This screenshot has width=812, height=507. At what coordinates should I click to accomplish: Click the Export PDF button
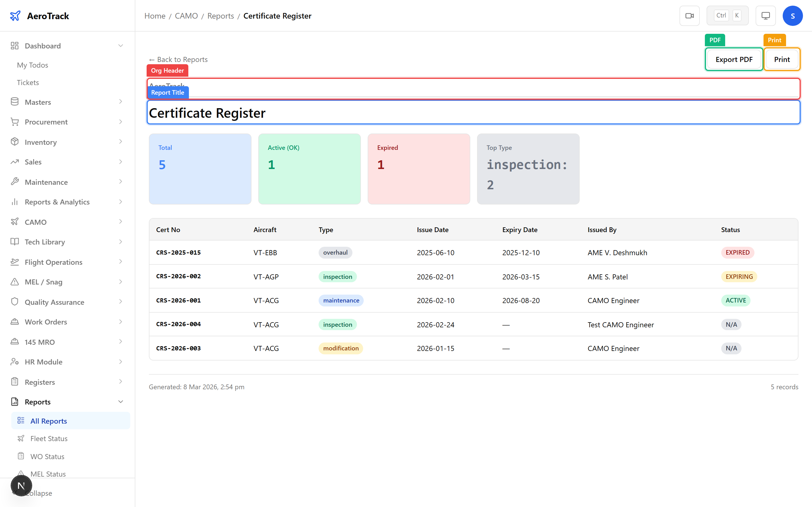click(734, 59)
